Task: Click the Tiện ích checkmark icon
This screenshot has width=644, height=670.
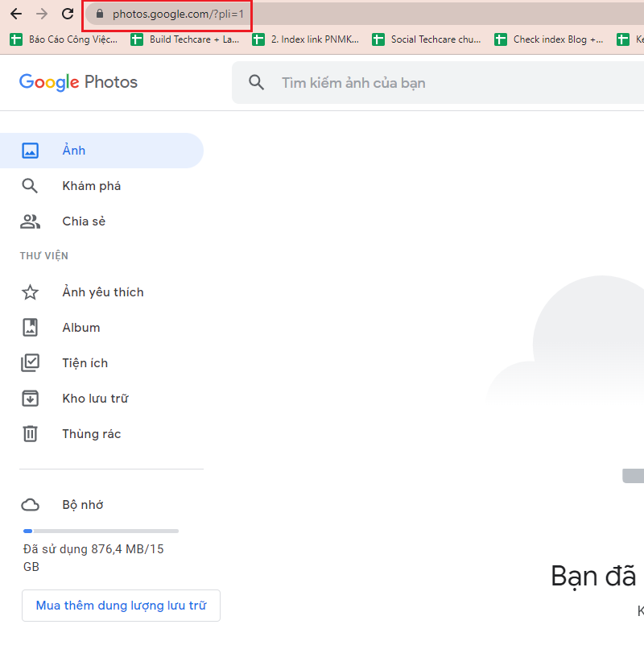Action: click(x=30, y=362)
